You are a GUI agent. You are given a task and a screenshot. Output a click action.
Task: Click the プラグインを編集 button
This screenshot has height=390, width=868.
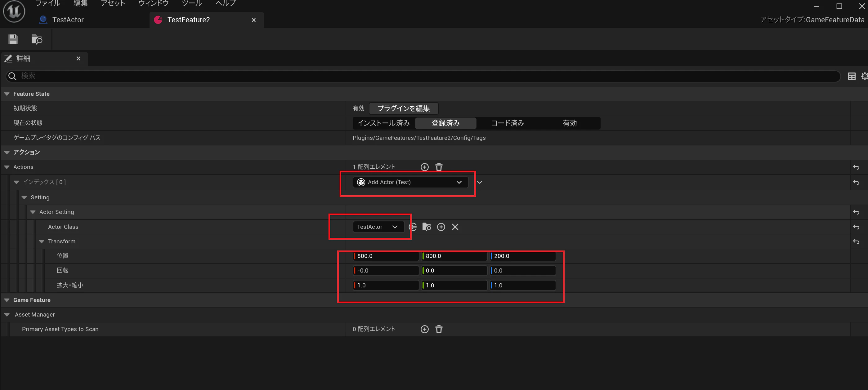403,109
